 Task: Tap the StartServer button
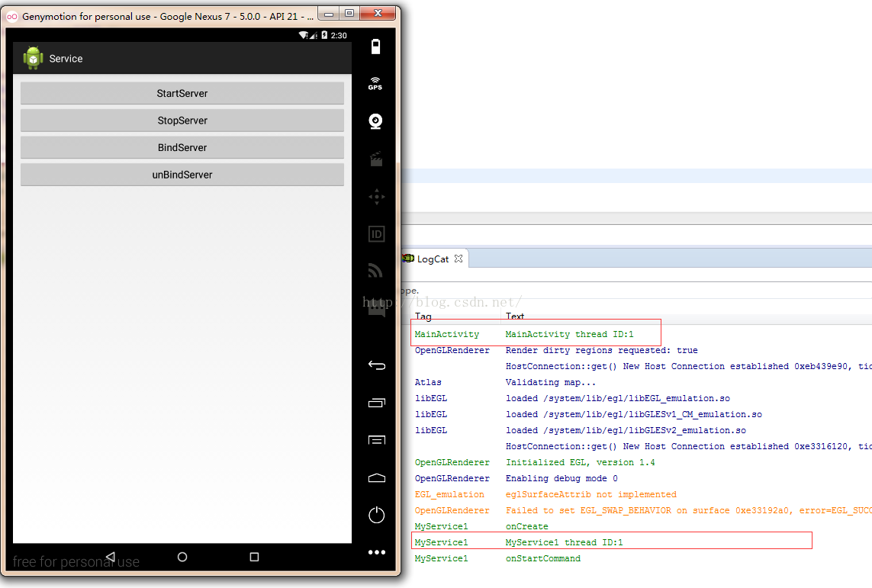click(182, 93)
